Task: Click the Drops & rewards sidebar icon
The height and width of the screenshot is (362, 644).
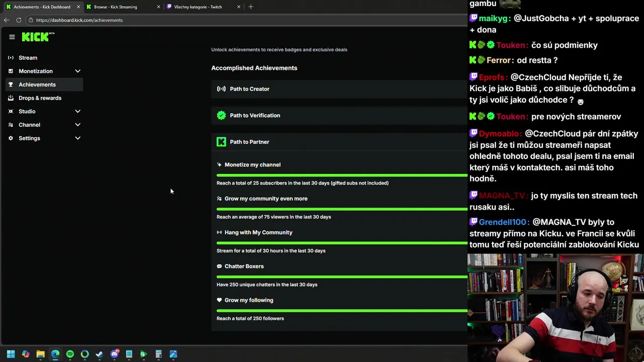Action: [x=11, y=98]
